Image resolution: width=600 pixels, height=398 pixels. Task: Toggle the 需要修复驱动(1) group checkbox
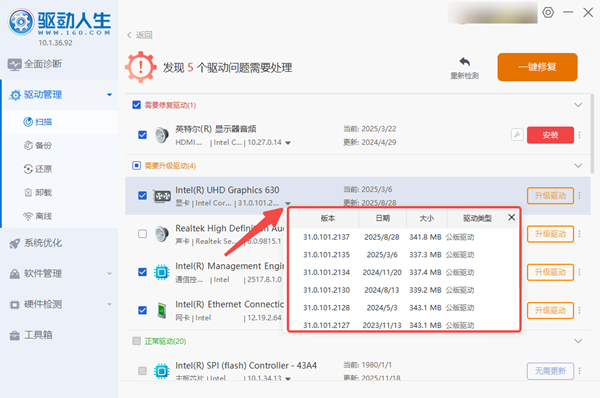coord(136,105)
